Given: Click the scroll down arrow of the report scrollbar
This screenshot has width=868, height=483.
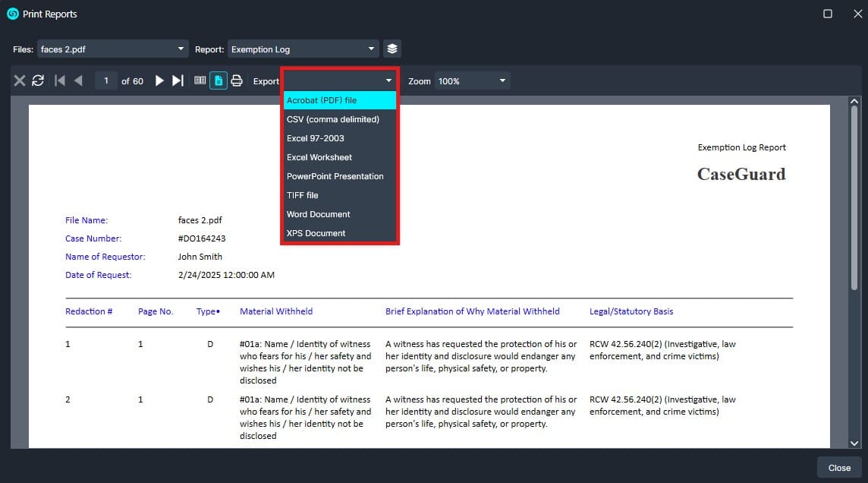Looking at the screenshot, I should click(854, 443).
